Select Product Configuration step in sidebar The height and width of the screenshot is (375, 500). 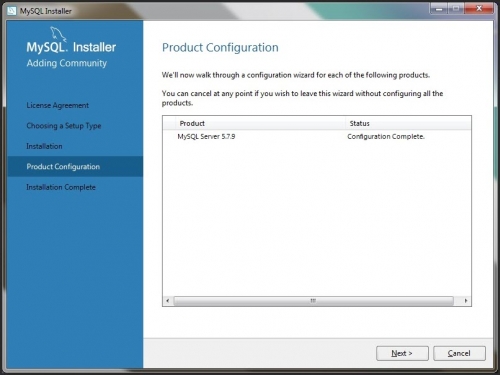tap(75, 166)
